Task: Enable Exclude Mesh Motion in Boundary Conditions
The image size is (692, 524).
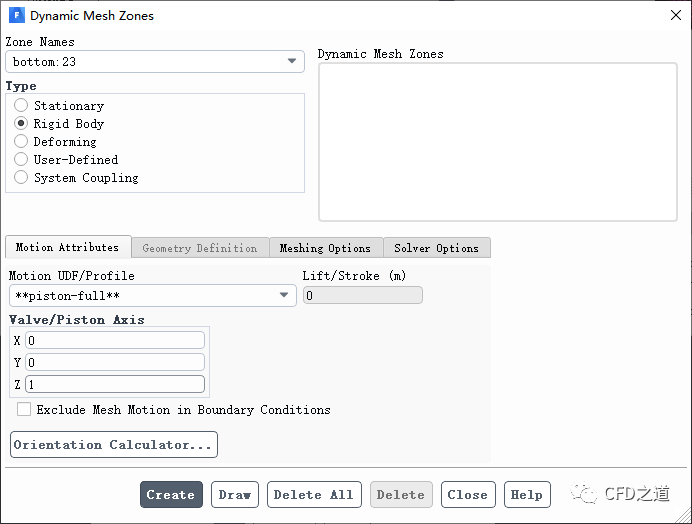Action: click(24, 410)
